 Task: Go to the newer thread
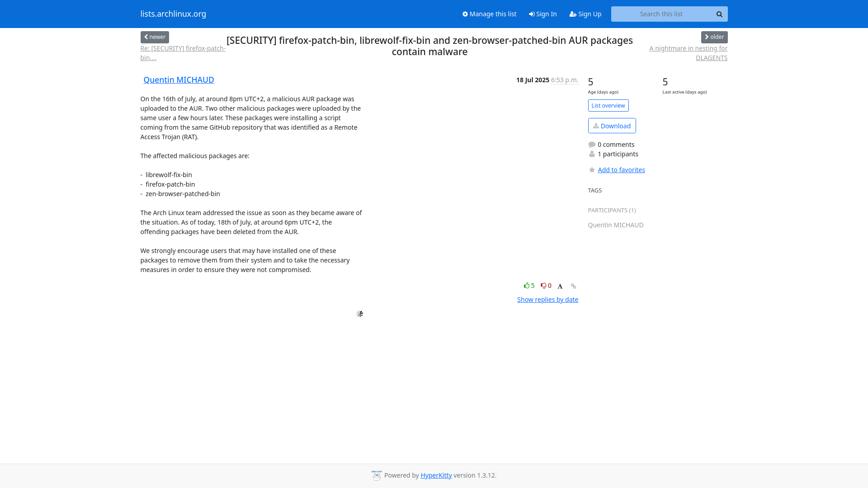tap(155, 37)
